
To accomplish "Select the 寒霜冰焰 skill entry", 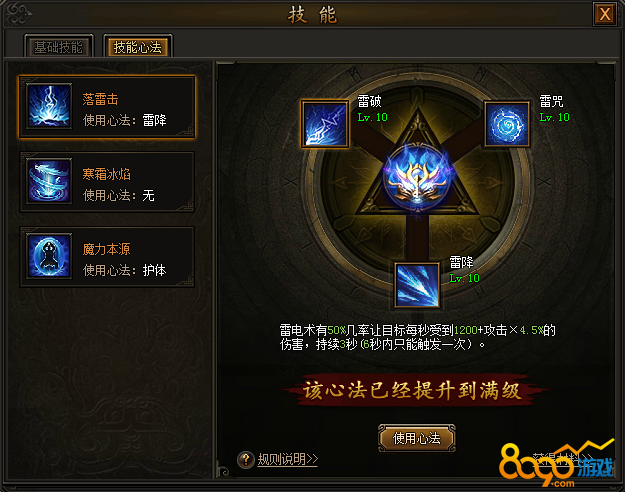I will (x=107, y=182).
